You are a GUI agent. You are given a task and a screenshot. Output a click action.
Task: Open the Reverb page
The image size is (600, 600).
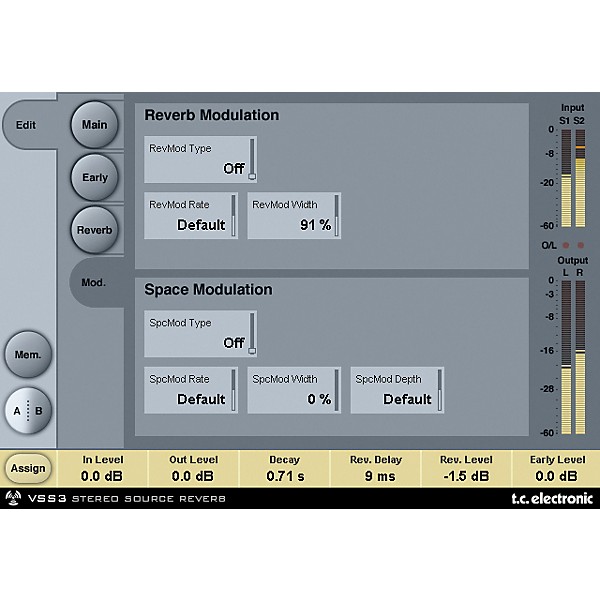[x=95, y=230]
